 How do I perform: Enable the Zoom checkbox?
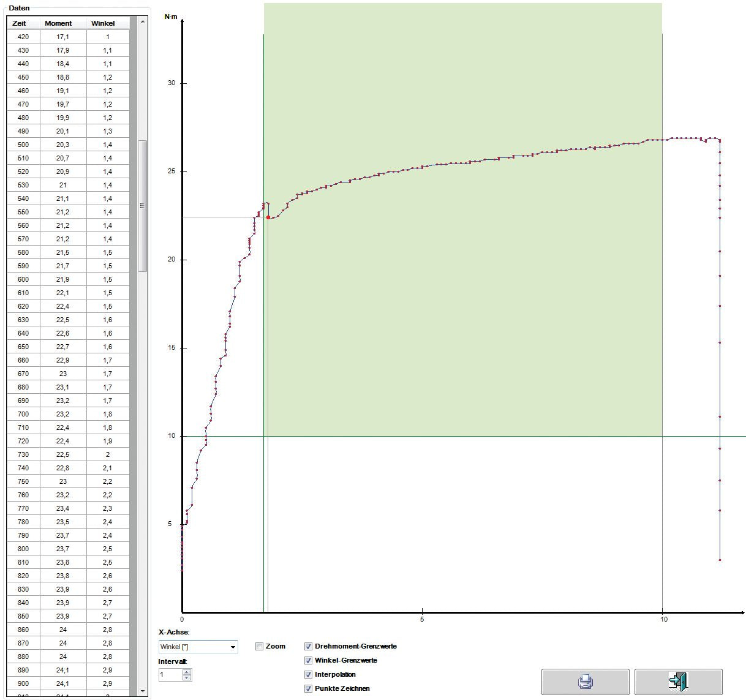click(x=259, y=645)
